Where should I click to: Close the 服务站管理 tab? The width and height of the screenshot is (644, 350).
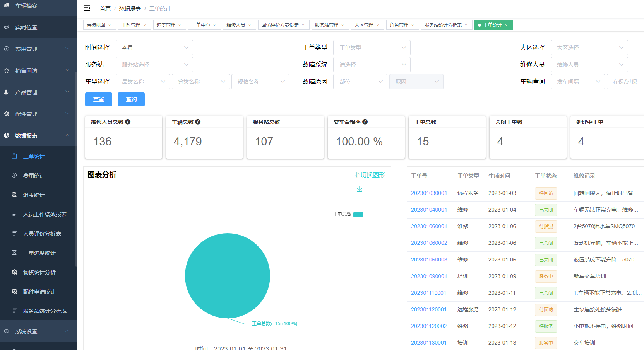(x=343, y=25)
